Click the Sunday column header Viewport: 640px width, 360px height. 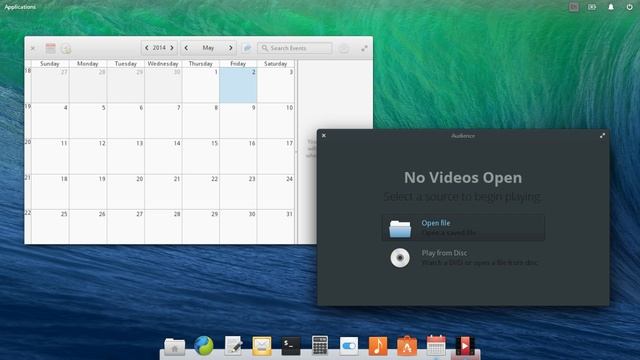[50, 64]
